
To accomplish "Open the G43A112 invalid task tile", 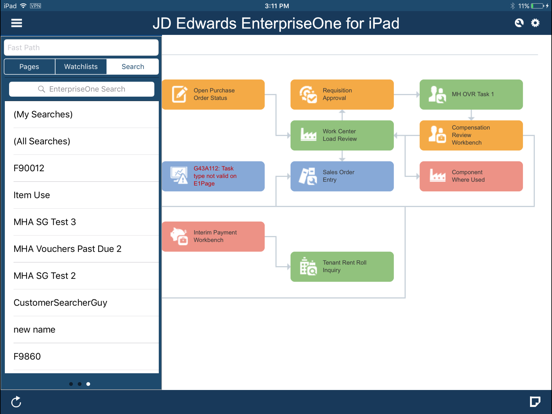I will tap(213, 176).
